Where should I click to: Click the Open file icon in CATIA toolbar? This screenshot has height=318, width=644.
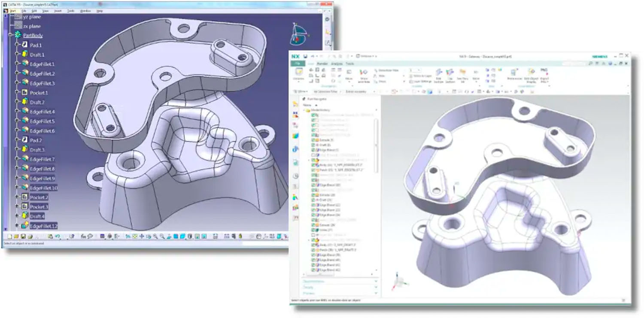16,236
